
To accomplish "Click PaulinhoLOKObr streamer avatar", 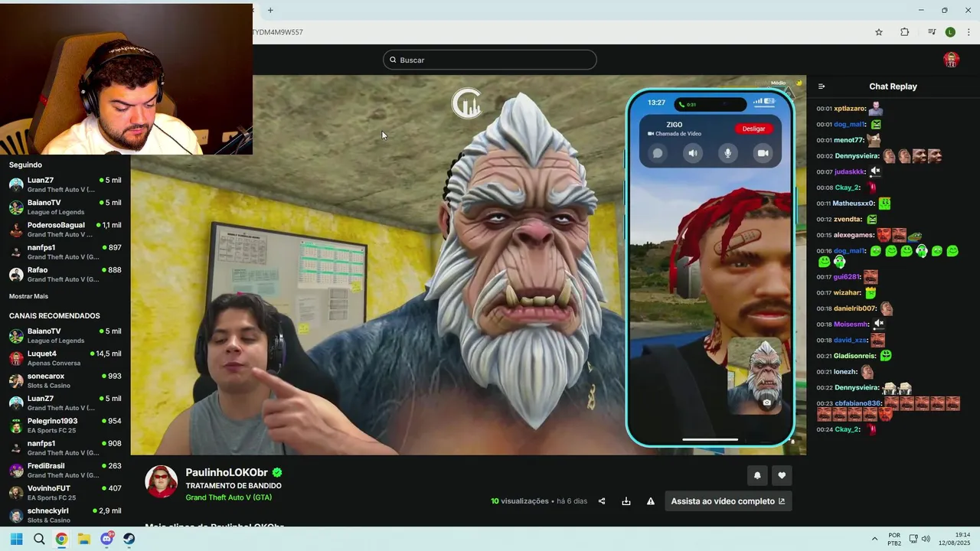I will click(162, 481).
